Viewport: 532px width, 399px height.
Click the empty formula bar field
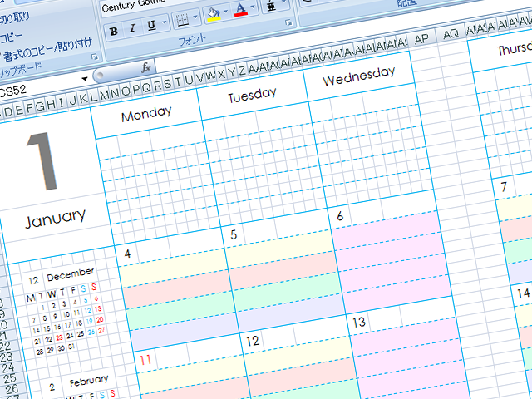click(305, 44)
